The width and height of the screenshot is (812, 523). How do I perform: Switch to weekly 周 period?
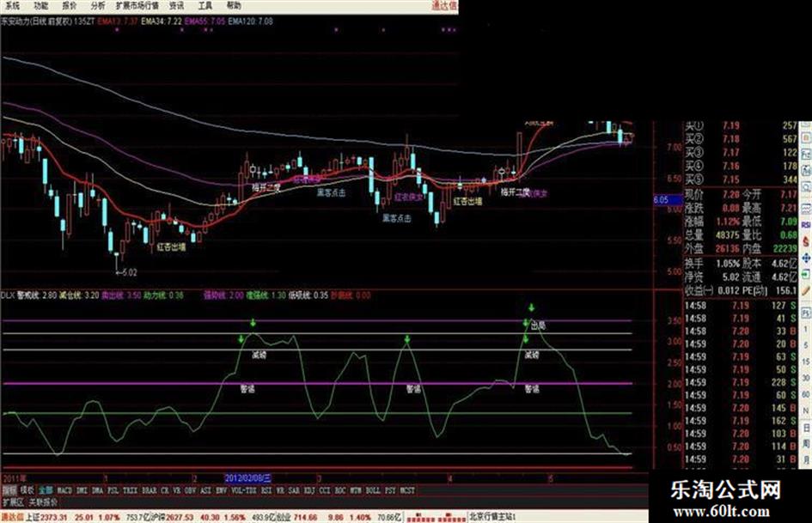[806, 444]
